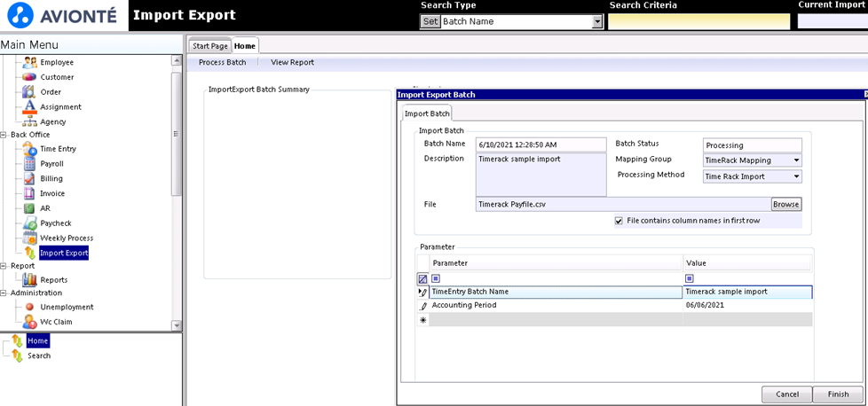Click the Finish button
The height and width of the screenshot is (406, 868).
838,394
